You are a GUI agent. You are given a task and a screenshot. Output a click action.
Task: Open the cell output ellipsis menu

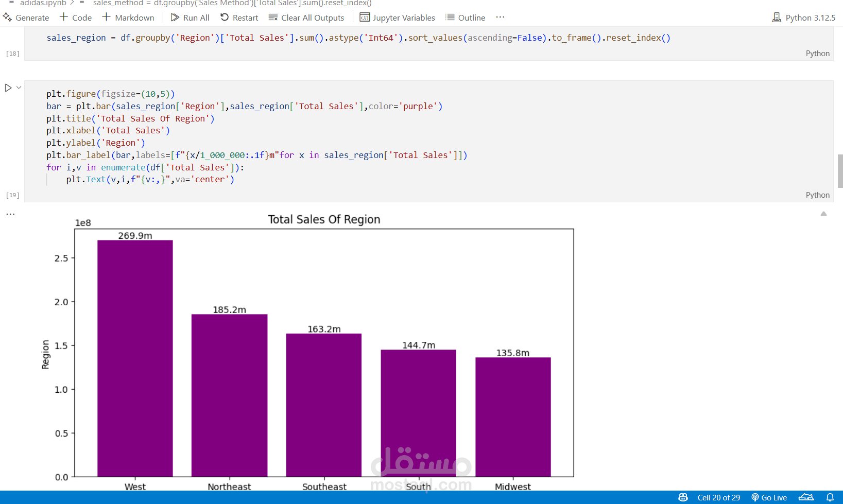click(x=10, y=214)
